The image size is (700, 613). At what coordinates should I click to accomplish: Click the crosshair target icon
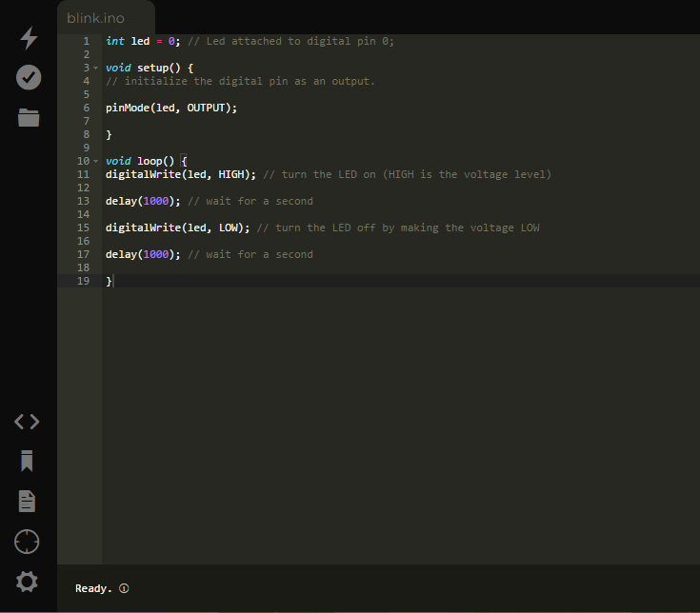[27, 542]
